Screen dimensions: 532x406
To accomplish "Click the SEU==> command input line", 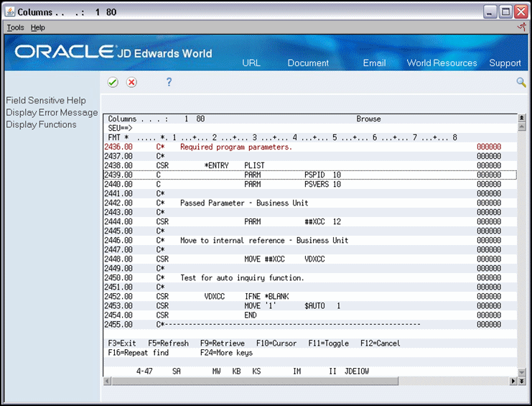I will 310,128.
